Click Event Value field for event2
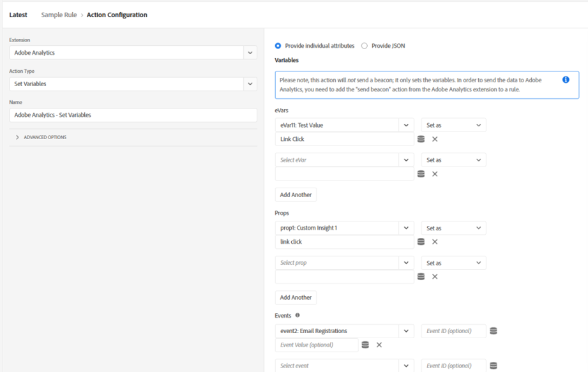This screenshot has width=588, height=372. pos(317,345)
